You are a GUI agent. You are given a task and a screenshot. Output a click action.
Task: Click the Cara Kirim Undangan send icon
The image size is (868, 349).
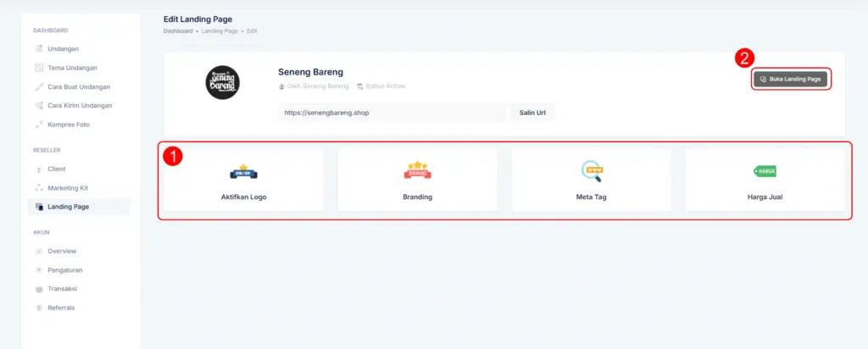(39, 105)
